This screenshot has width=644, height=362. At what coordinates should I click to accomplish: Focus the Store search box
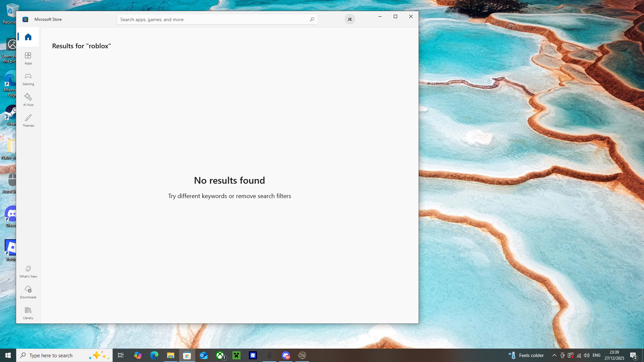click(x=211, y=19)
